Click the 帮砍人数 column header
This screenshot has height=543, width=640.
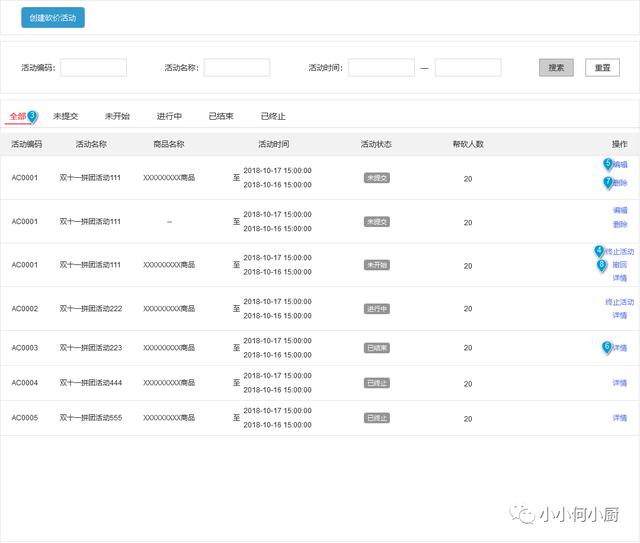468,144
